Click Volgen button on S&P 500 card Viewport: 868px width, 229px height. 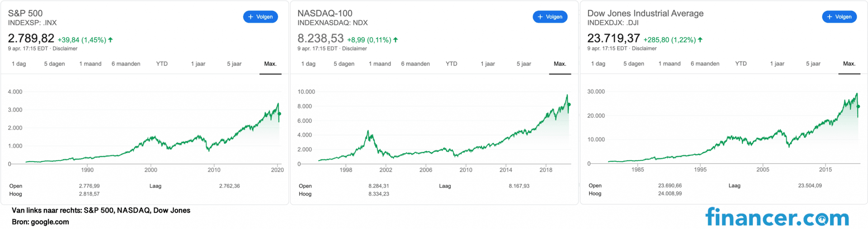[260, 17]
